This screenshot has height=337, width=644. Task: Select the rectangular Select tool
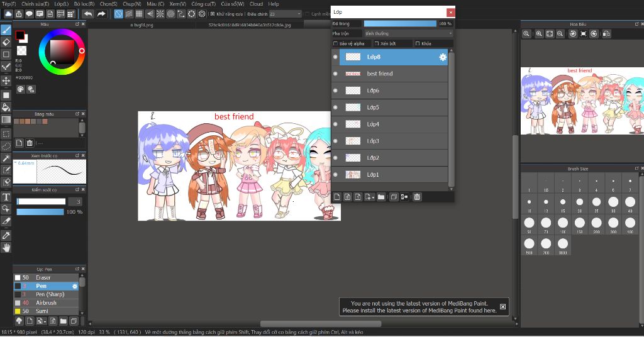tap(6, 134)
